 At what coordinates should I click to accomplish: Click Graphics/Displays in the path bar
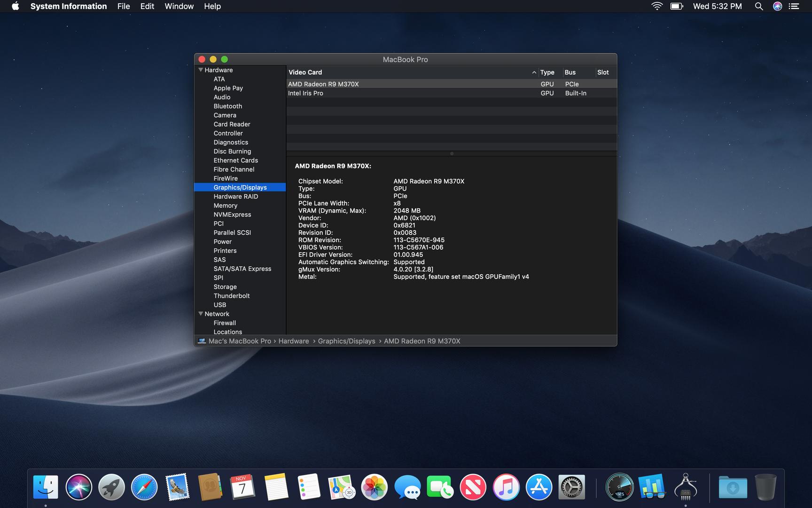pyautogui.click(x=346, y=341)
